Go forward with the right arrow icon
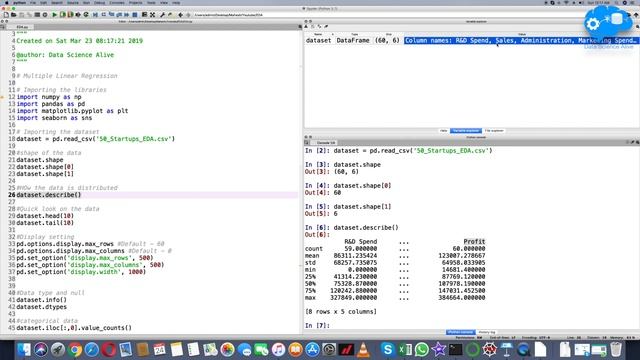640x360 pixels. [188, 15]
